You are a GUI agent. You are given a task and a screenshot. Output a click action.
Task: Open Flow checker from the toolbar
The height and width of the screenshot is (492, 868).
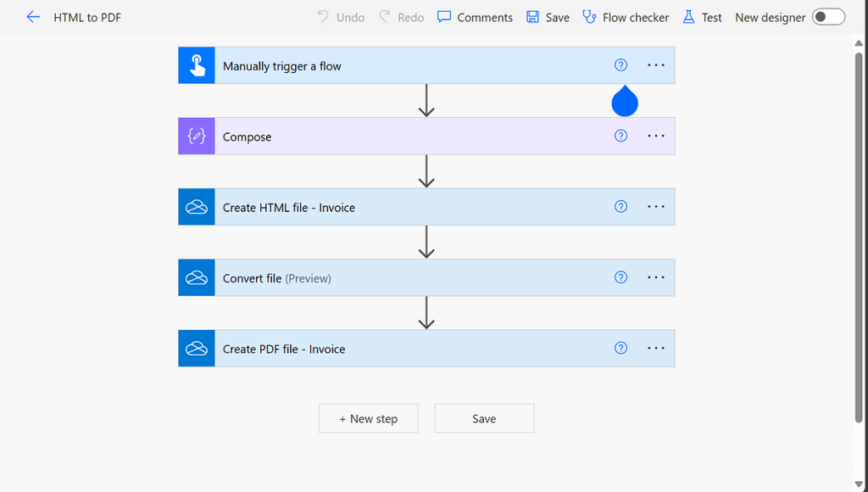tap(626, 17)
